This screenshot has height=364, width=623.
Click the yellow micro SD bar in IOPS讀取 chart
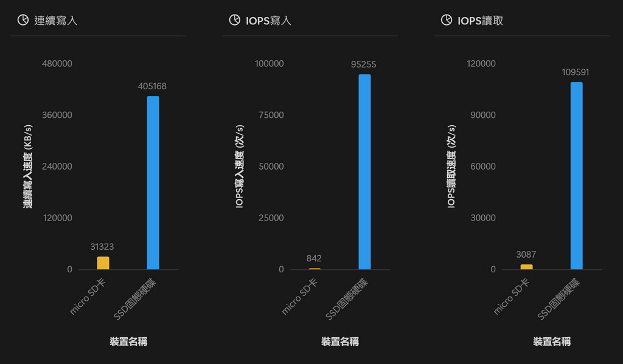pos(526,267)
